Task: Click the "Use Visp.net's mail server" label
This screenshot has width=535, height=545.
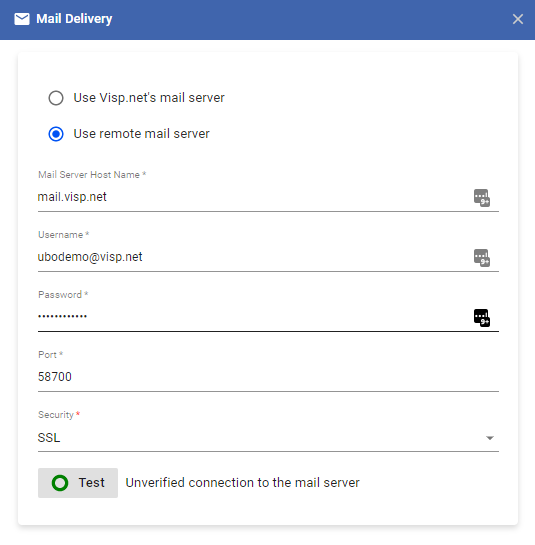Action: 149,98
